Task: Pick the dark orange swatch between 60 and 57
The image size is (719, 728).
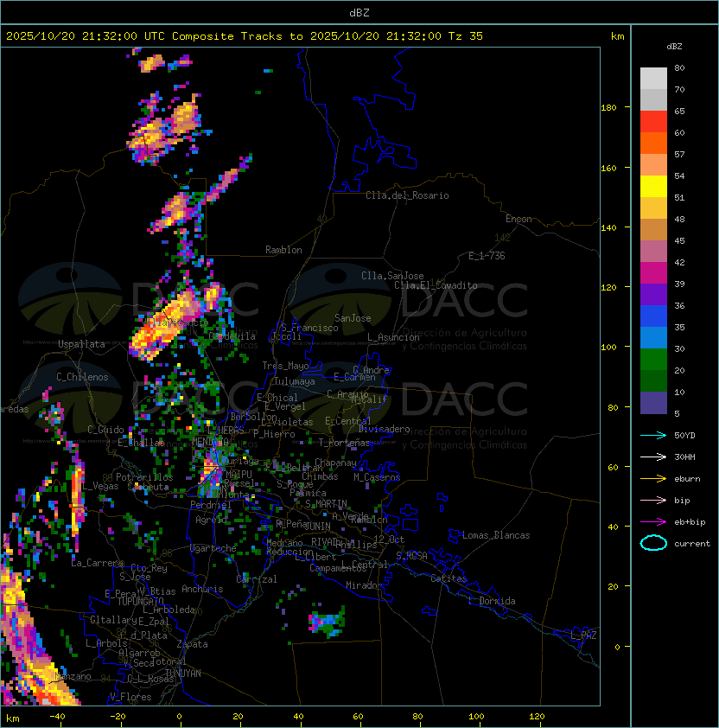Action: pyautogui.click(x=653, y=143)
